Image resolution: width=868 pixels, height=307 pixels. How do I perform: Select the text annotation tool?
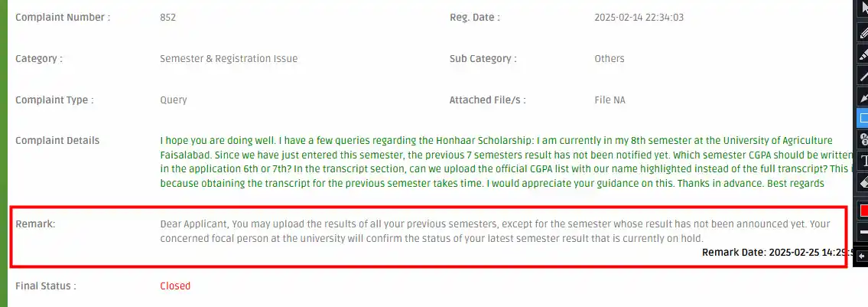(x=863, y=161)
